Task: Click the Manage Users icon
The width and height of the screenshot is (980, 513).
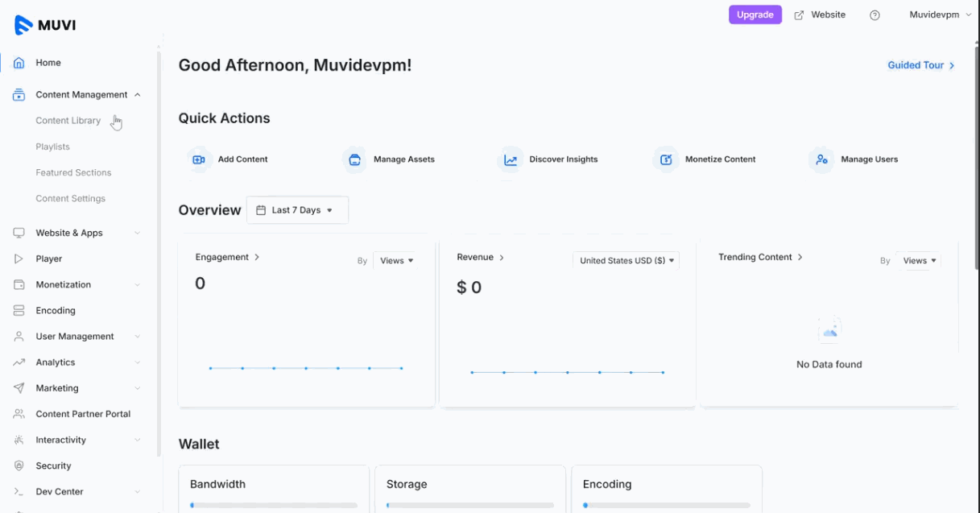Action: point(821,159)
